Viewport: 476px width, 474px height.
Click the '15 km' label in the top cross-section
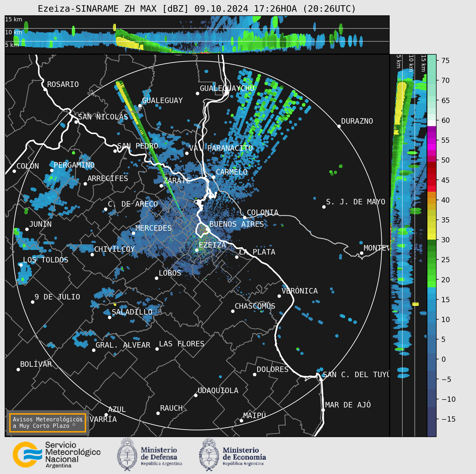[x=14, y=19]
